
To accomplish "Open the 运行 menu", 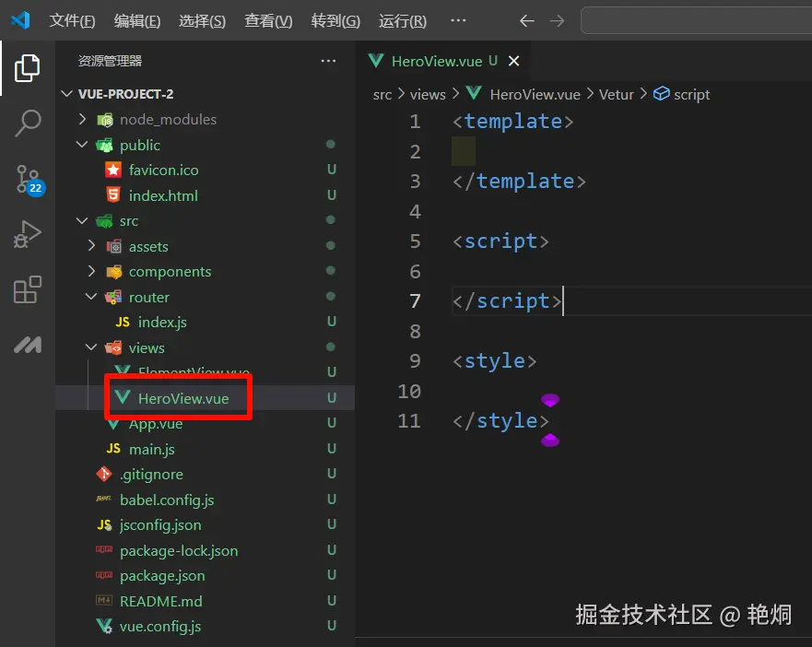I will click(402, 20).
